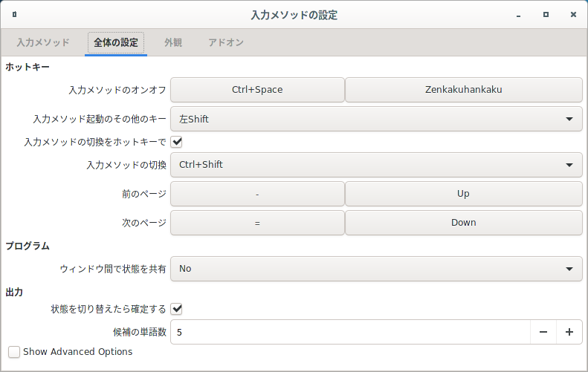Viewport: 588px width, 372px height.
Task: Maximize the input method settings window
Action: click(546, 15)
